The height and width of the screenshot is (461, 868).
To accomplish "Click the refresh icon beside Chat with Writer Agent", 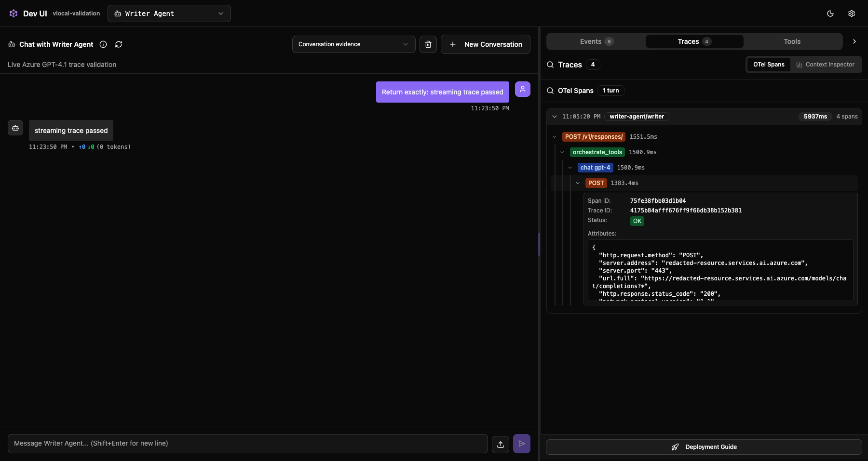I will 119,44.
